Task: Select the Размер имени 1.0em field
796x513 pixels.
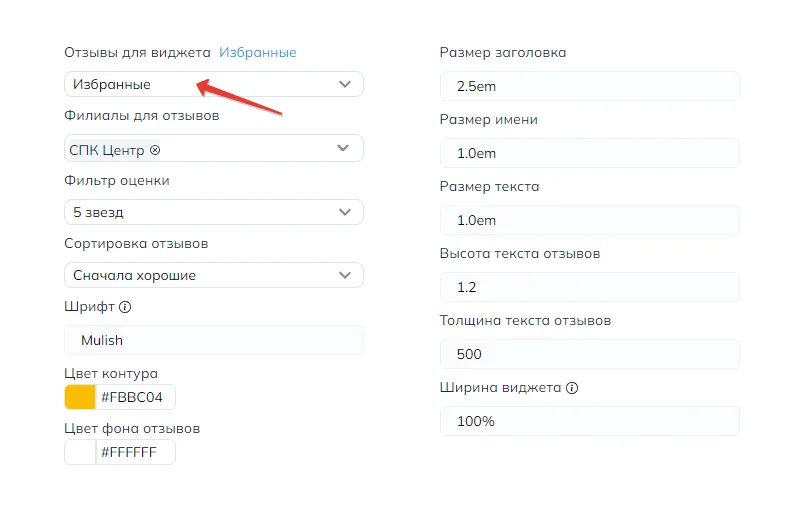Action: 589,153
